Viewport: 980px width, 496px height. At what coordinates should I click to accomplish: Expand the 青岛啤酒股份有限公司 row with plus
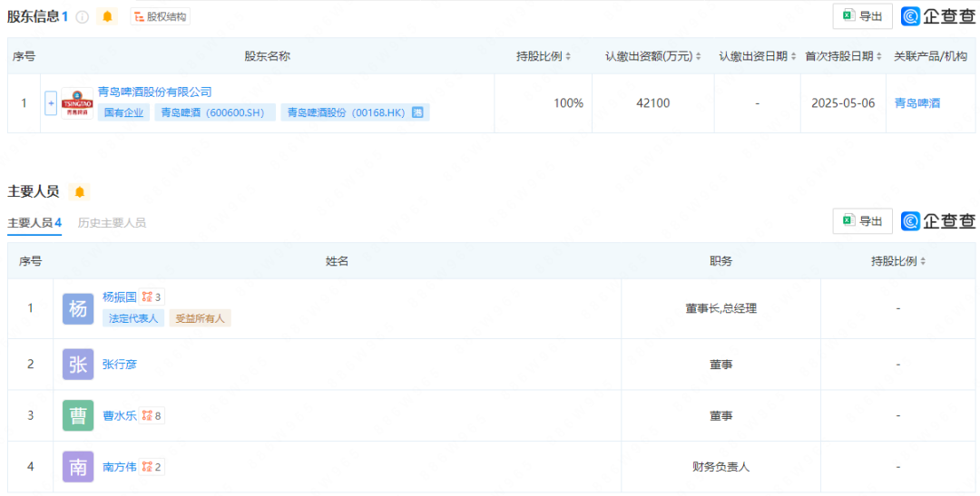(51, 103)
